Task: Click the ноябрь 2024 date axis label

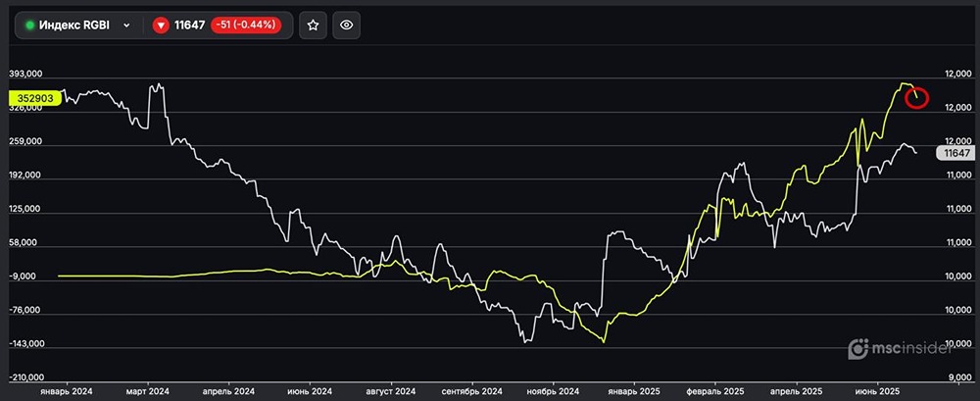Action: click(554, 389)
